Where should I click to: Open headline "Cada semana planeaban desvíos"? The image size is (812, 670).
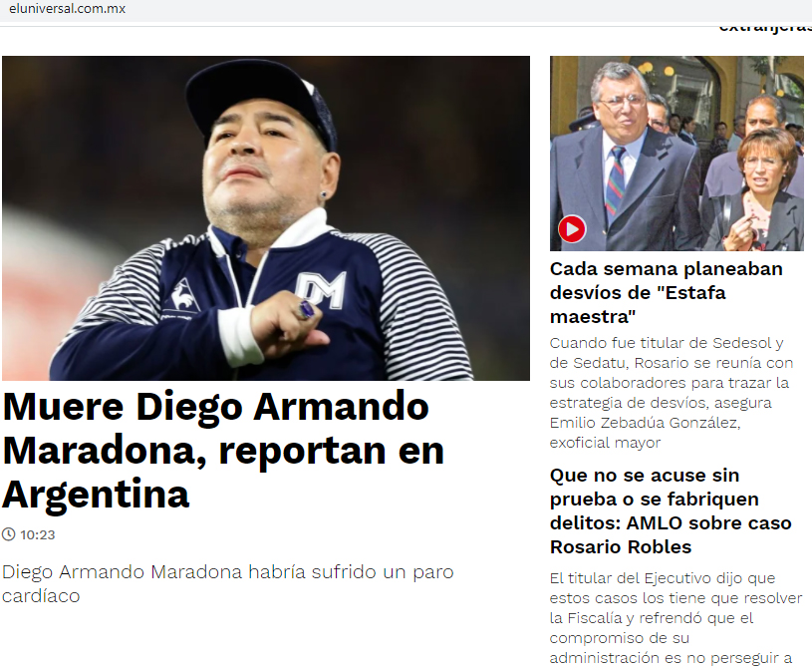click(666, 293)
